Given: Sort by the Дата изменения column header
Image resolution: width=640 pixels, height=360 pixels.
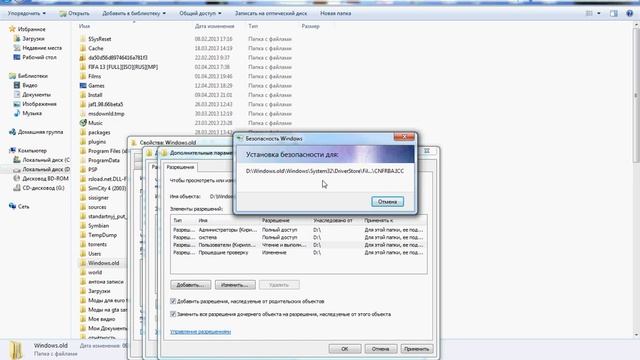Looking at the screenshot, I should coord(215,26).
